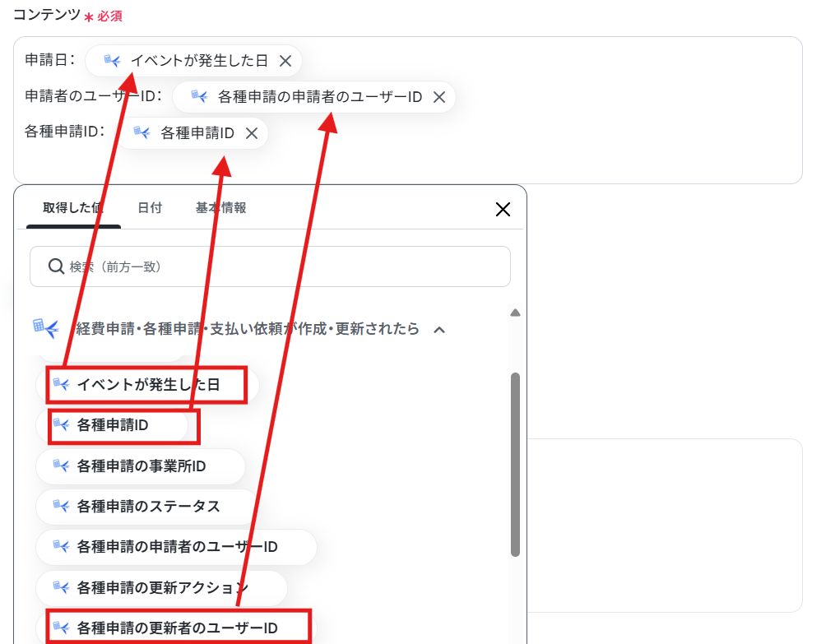Remove the 各種申請ID chip with X
835x644 pixels.
(x=252, y=133)
